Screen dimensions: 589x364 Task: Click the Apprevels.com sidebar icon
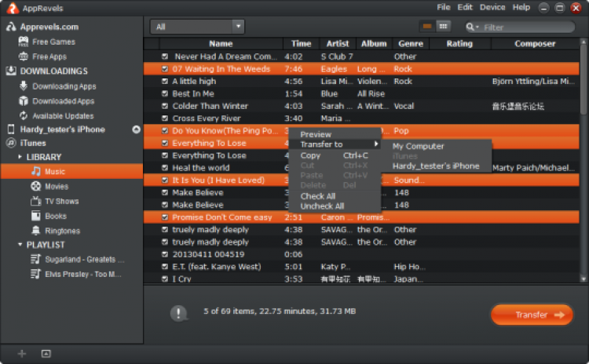coord(11,27)
